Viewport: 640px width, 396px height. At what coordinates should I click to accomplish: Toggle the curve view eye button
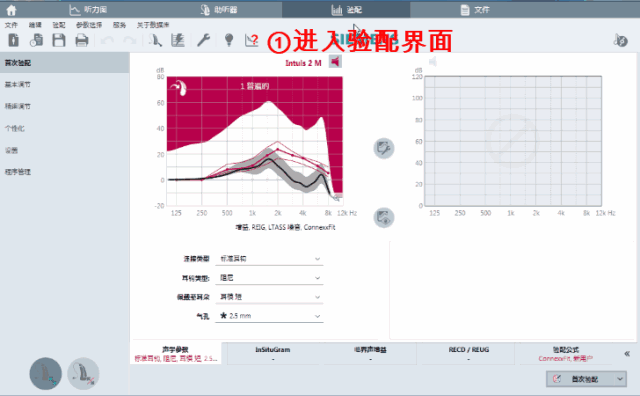click(384, 218)
